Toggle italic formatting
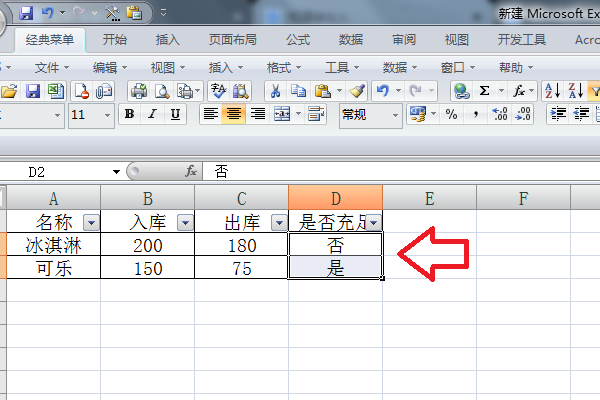Screen dimensions: 600x400 pos(152,114)
